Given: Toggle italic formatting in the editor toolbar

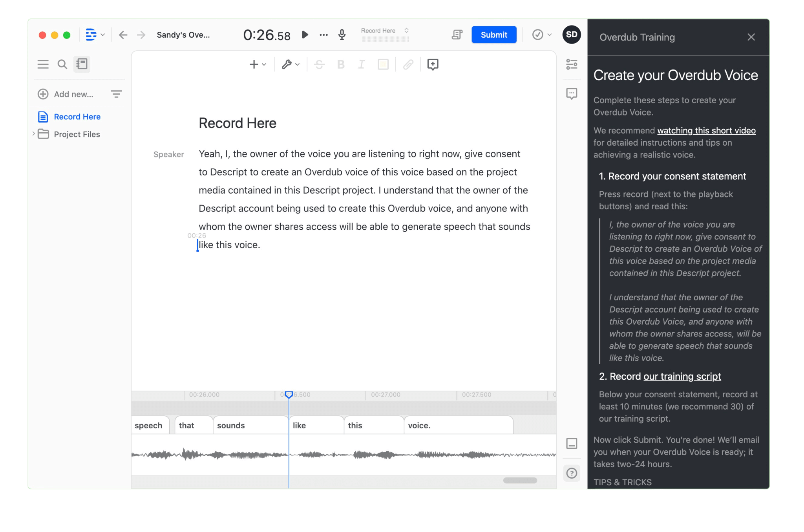Looking at the screenshot, I should point(361,64).
